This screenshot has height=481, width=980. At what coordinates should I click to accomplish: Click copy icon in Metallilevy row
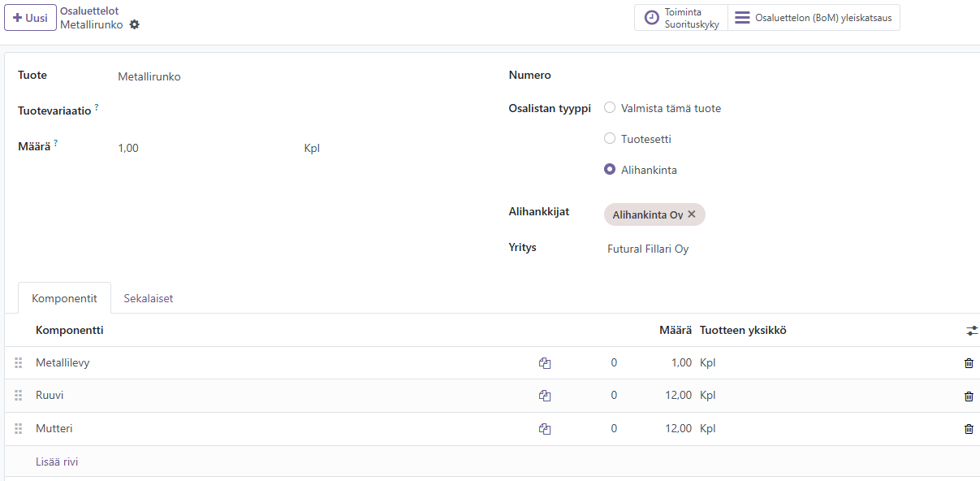545,363
